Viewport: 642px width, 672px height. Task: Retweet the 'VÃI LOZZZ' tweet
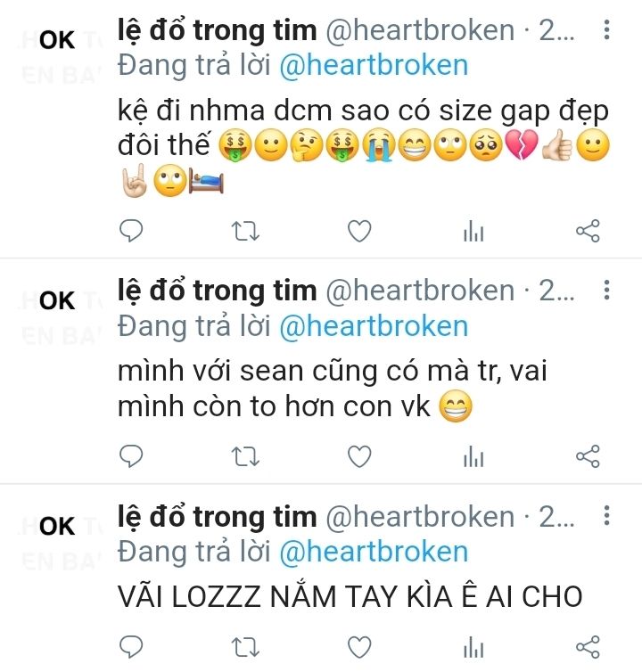[x=245, y=648]
